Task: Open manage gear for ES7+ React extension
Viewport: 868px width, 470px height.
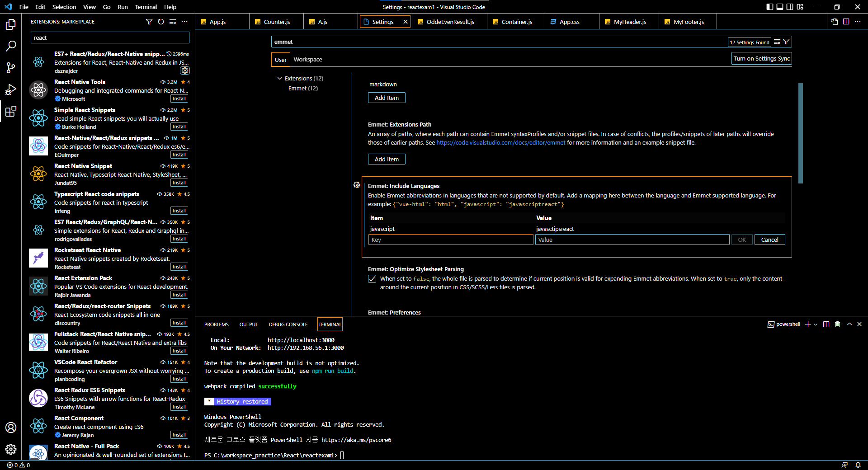Action: [185, 70]
